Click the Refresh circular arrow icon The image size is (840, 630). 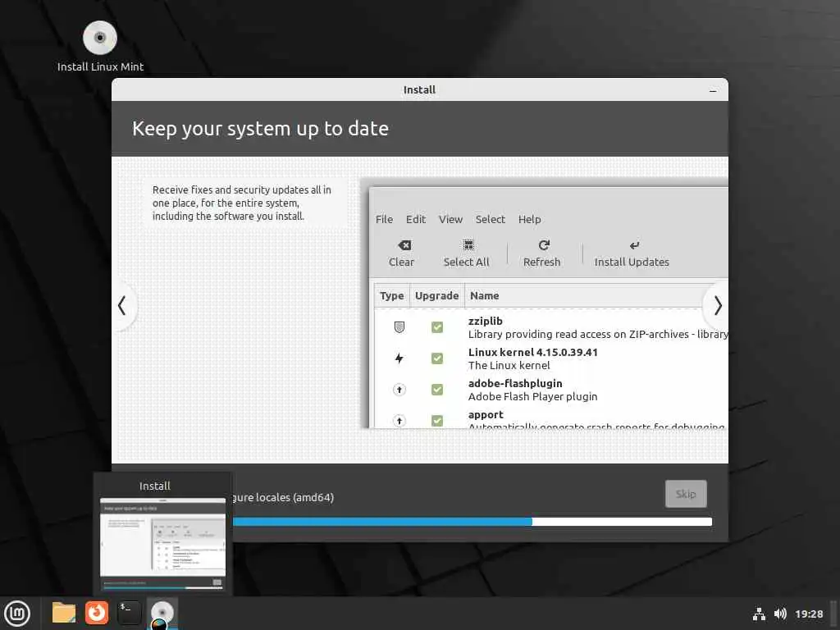(544, 245)
